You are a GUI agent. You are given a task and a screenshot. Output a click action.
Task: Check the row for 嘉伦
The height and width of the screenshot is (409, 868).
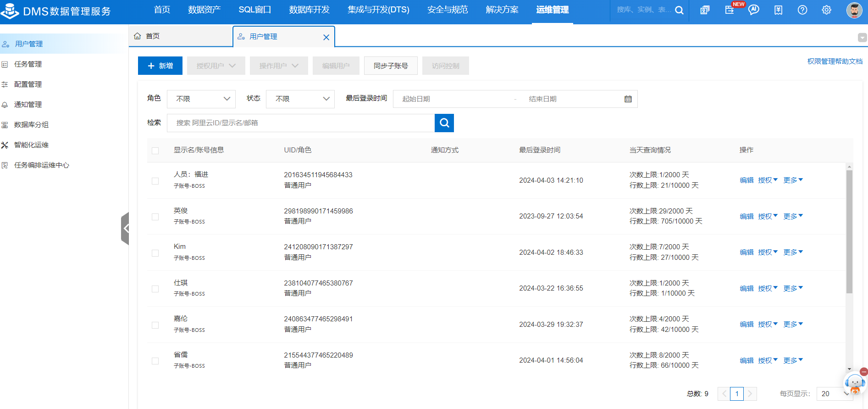pyautogui.click(x=155, y=325)
